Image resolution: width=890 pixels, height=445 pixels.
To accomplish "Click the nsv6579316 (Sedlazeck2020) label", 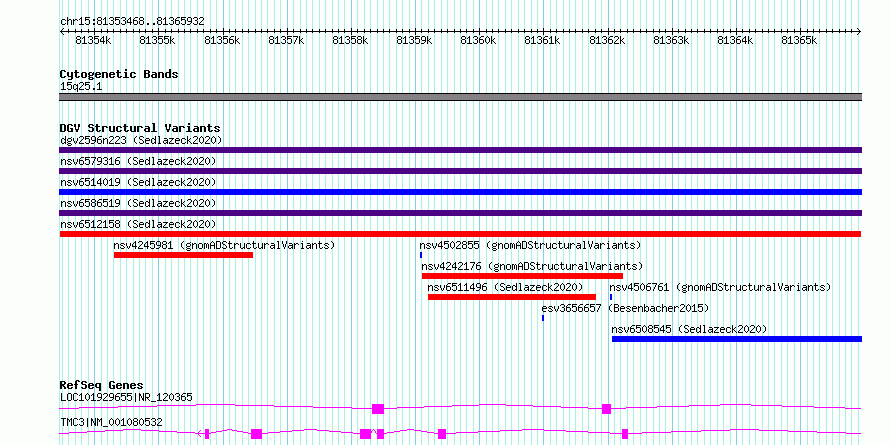I will [138, 161].
